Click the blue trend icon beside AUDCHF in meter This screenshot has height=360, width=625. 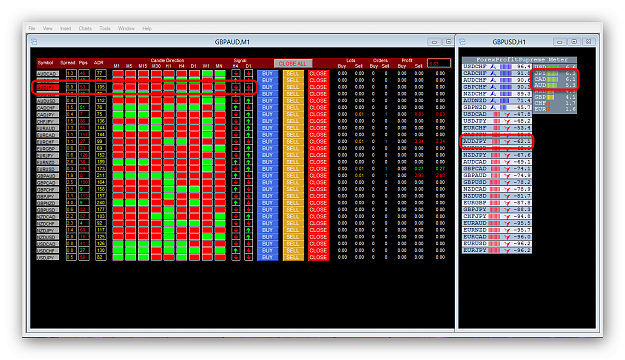[x=493, y=80]
